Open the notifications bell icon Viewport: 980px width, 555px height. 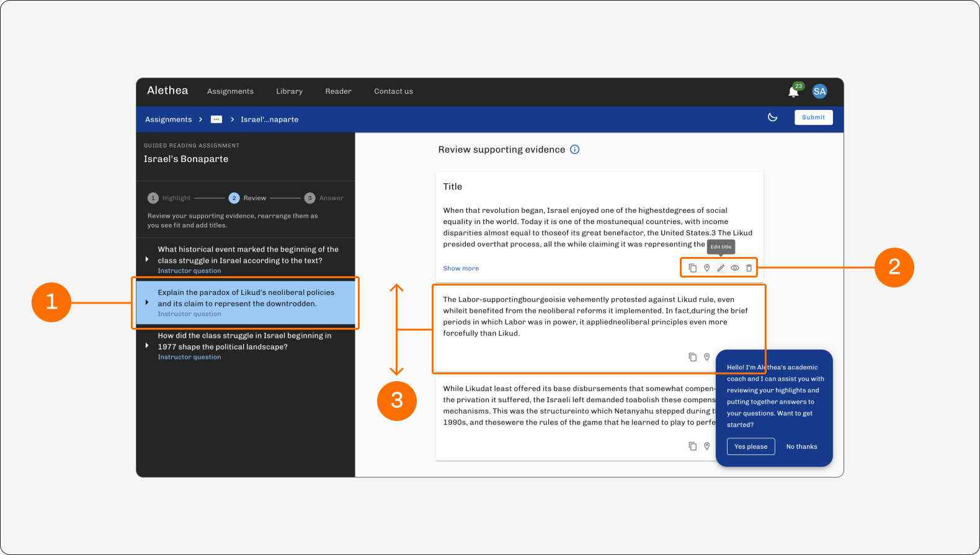coord(793,92)
